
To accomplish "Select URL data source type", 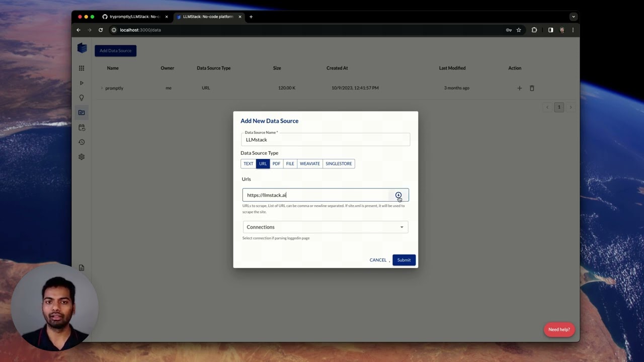I will 263,163.
